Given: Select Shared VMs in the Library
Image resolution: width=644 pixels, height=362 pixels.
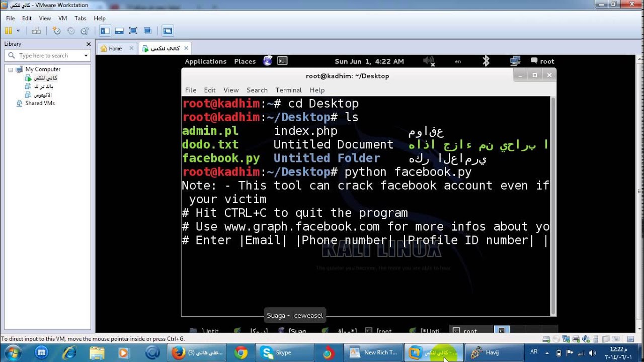Looking at the screenshot, I should point(40,103).
